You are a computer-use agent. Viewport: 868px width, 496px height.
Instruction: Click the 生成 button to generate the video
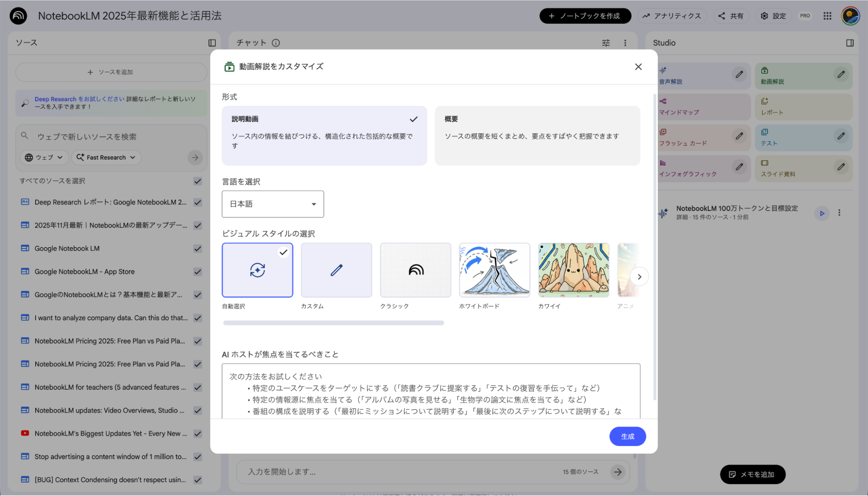[627, 436]
